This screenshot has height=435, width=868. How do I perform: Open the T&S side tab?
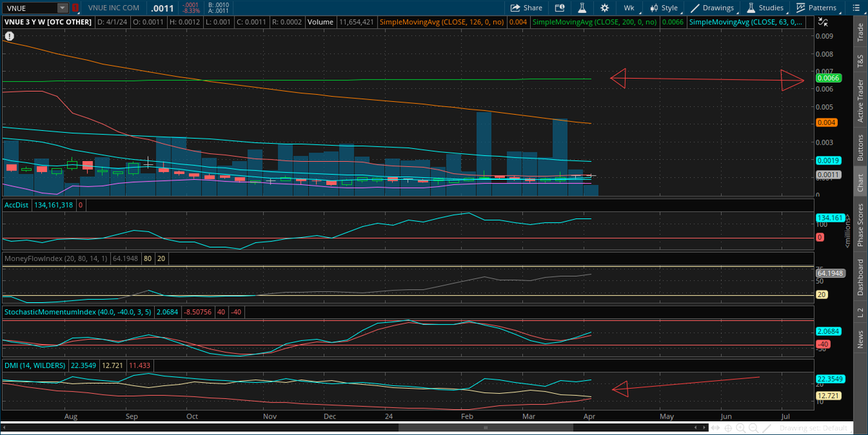[x=860, y=61]
